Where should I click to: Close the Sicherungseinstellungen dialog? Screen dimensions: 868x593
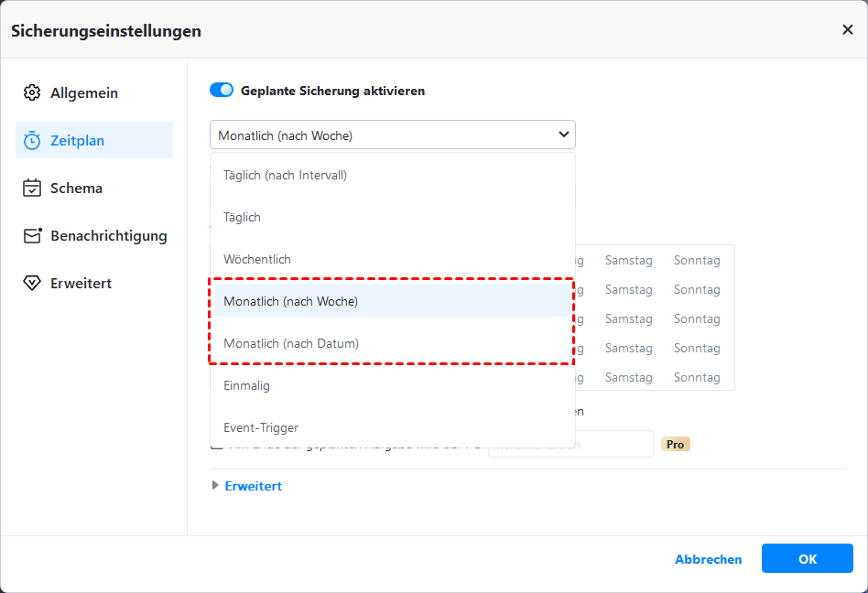tap(847, 30)
